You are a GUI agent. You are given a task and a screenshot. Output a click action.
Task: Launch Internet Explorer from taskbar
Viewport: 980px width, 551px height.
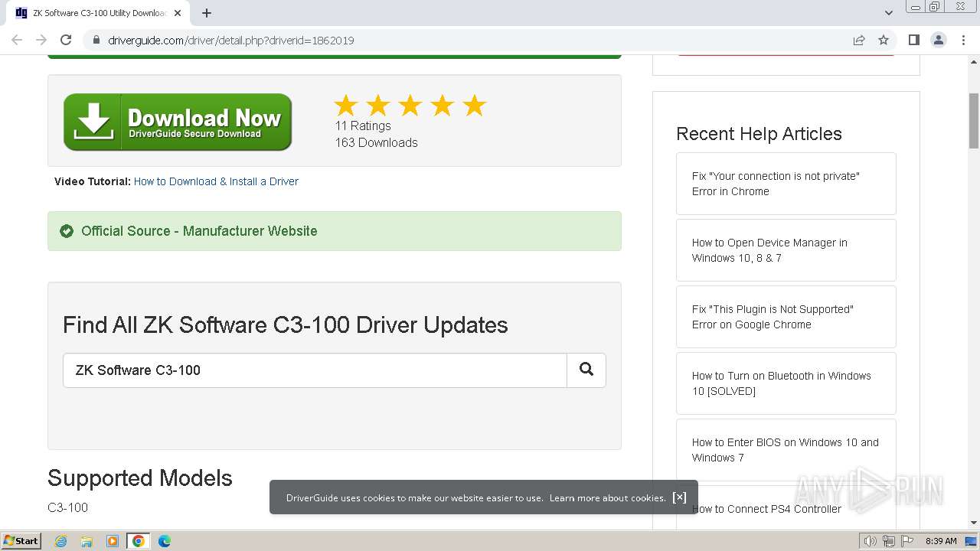(60, 541)
